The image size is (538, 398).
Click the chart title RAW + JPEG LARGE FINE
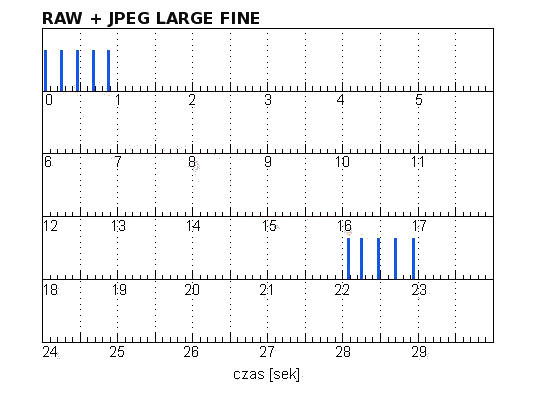click(151, 19)
